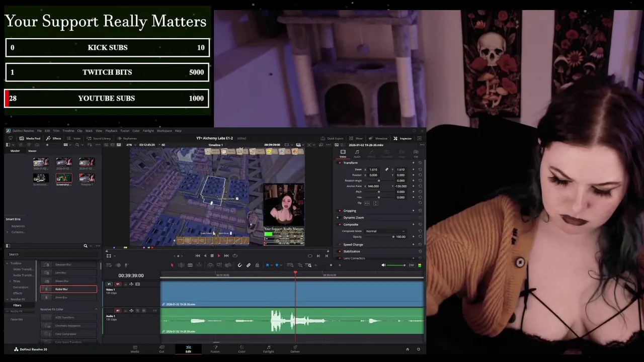The image size is (644, 362).
Task: Select Filters under Resolve FX
Action: click(17, 305)
